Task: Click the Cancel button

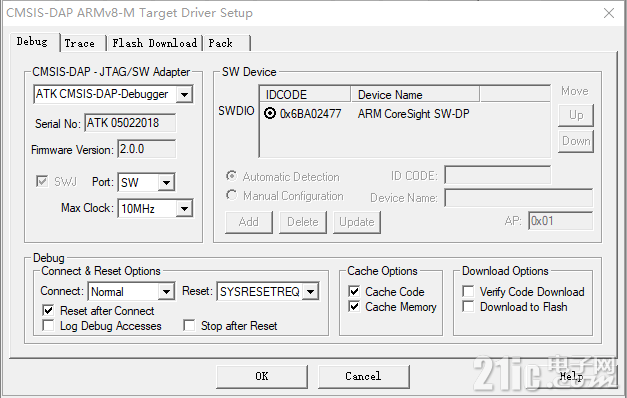Action: [363, 376]
